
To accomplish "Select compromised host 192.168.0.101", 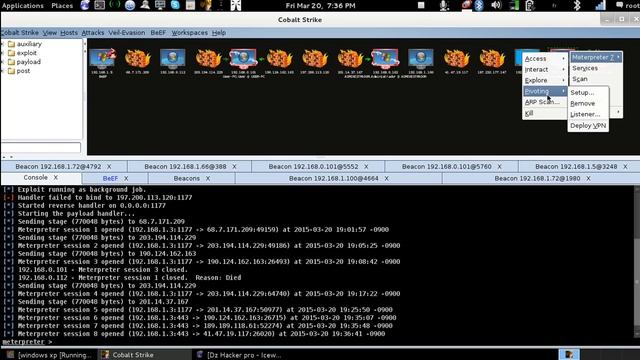I will pyautogui.click(x=243, y=60).
